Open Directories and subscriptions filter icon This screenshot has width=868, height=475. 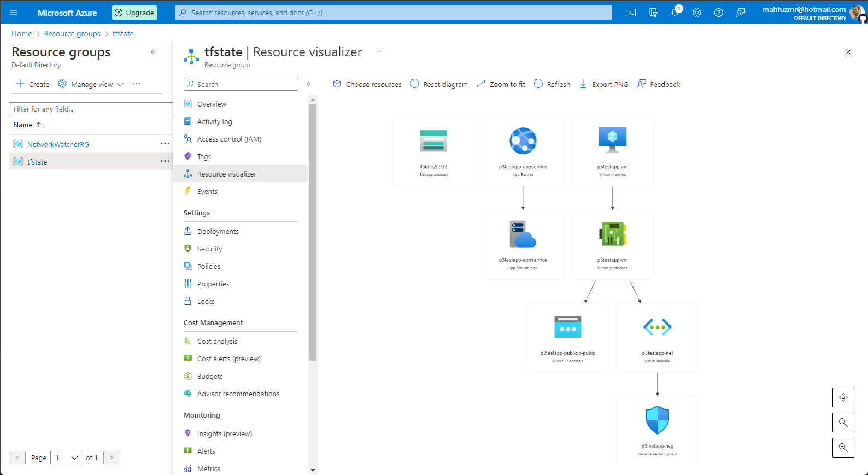coord(653,13)
